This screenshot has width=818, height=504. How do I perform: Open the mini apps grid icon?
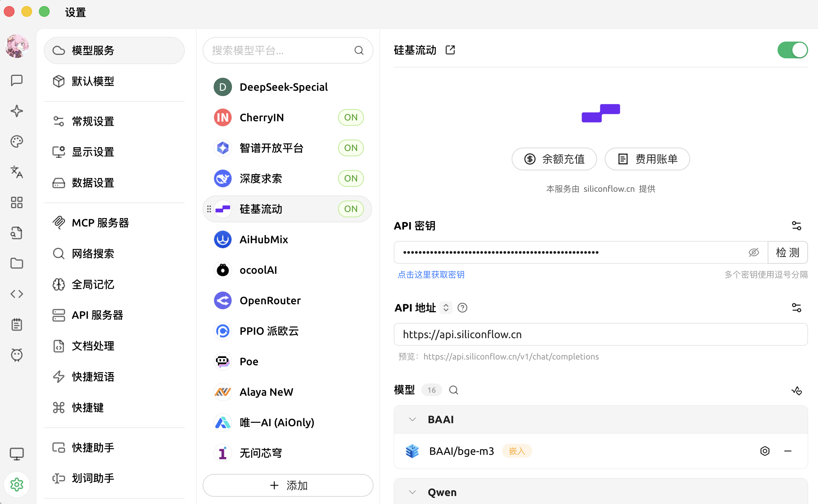(x=17, y=202)
